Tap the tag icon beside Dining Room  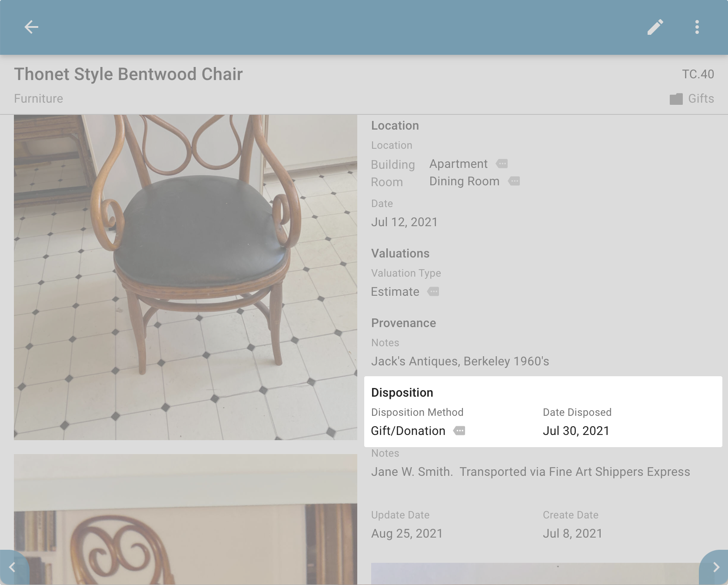click(x=513, y=181)
